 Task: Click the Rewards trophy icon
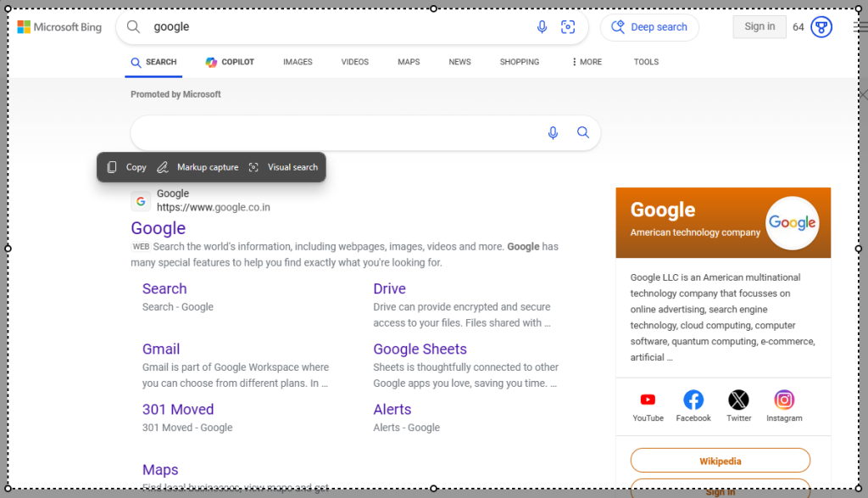[x=821, y=26]
